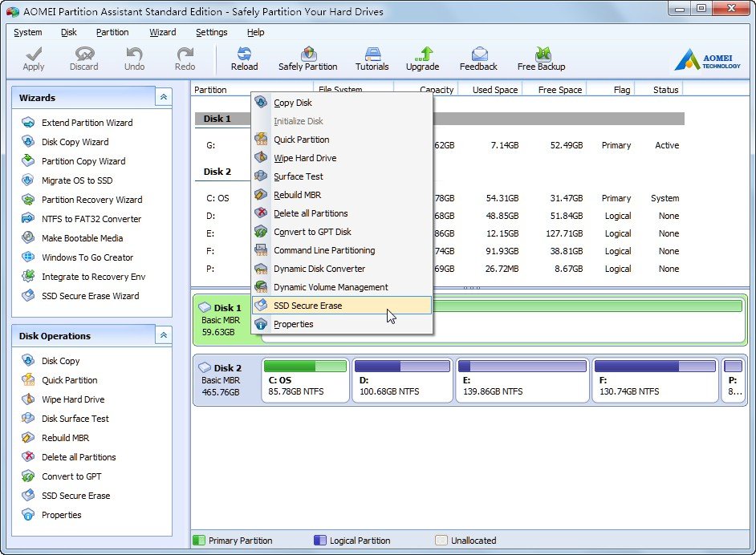Screen dimensions: 756x555
Task: Click the Free Backup toolbar icon
Action: point(541,58)
